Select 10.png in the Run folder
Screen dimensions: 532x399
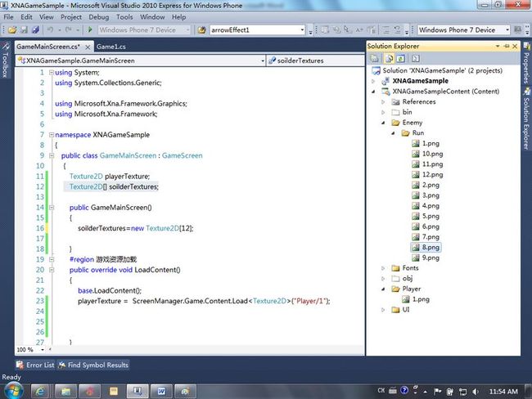[x=428, y=154]
